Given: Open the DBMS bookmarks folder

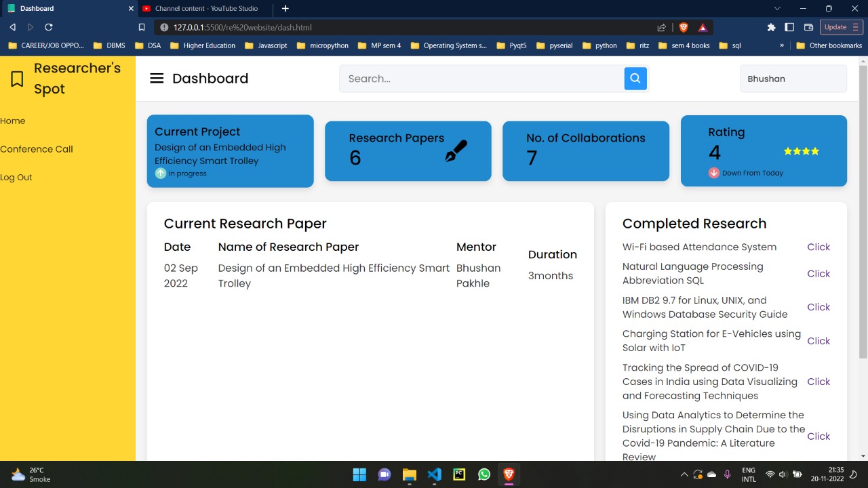Looking at the screenshot, I should point(109,45).
